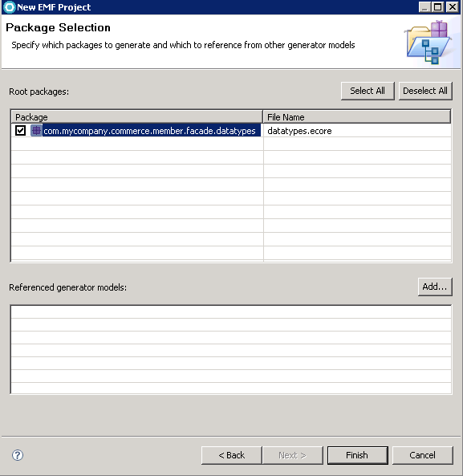Click the package icon beside com.mycompany.commerce.member.facade.datatypes

pyautogui.click(x=36, y=131)
